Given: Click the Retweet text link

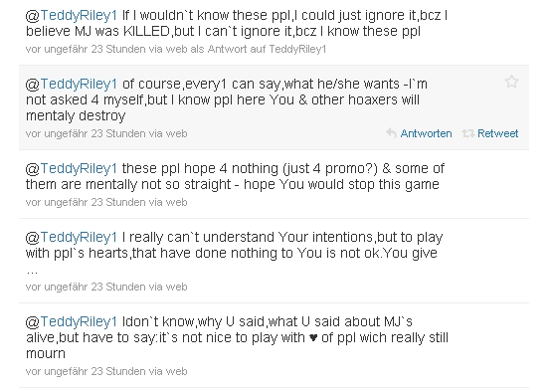Looking at the screenshot, I should (497, 133).
